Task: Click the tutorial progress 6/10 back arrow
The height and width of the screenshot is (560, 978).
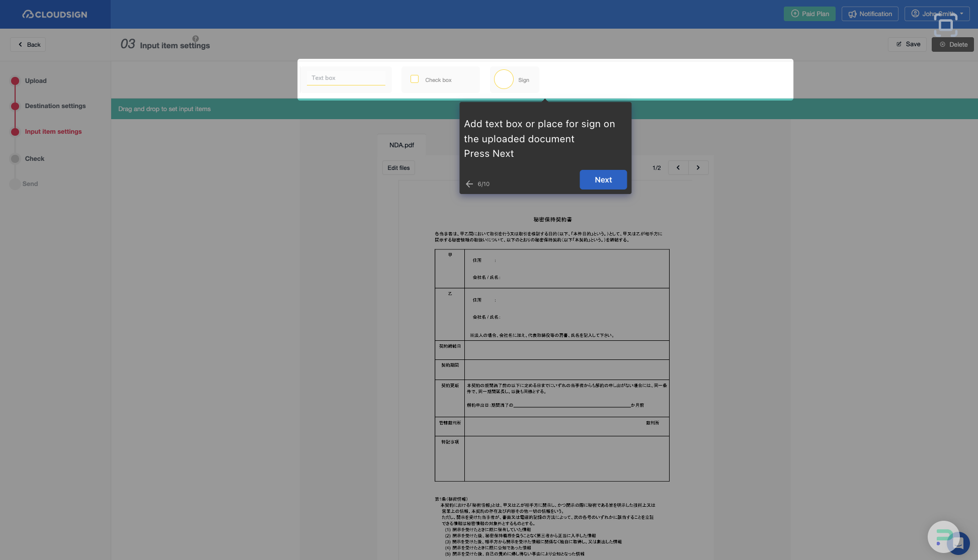Action: [470, 183]
